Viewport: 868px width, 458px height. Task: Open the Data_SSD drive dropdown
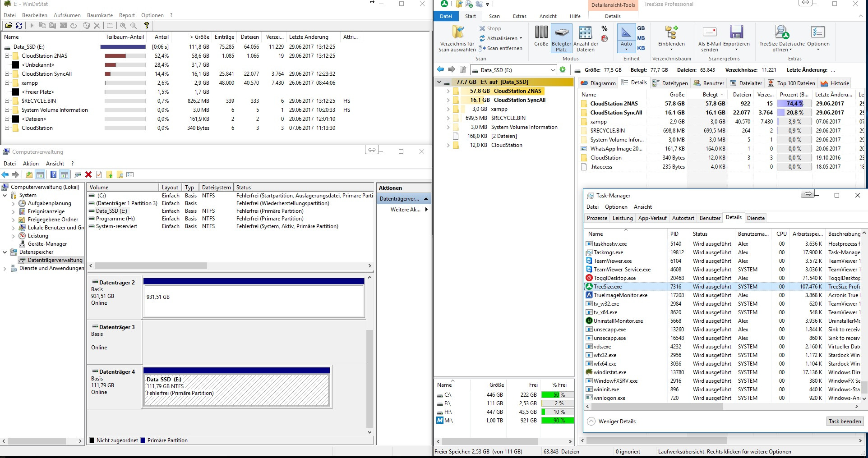point(553,70)
